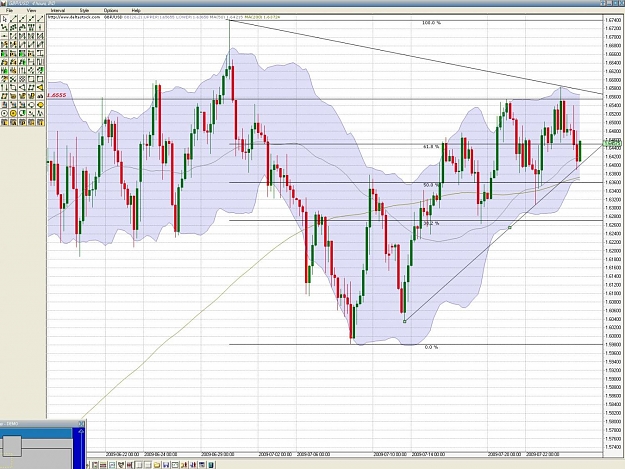Click the 2009-07-06 00:00 date label
Image resolution: width=625 pixels, height=469 pixels.
(313, 454)
